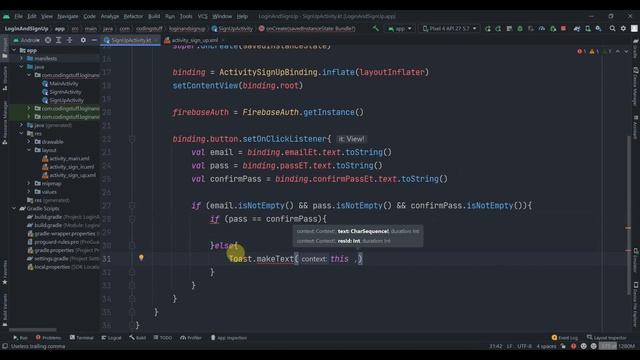This screenshot has width=640, height=360.
Task: Open the File menu
Action: coord(19,16)
